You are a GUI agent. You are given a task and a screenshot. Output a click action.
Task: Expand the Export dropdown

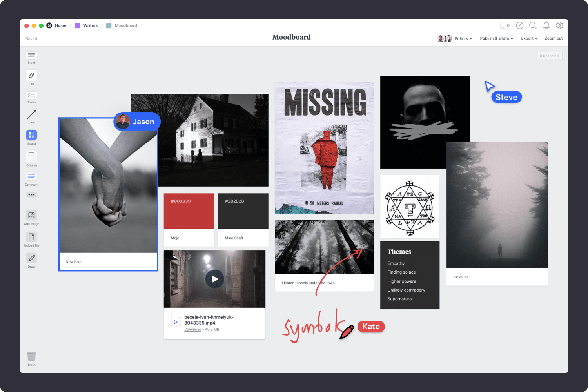pyautogui.click(x=529, y=38)
